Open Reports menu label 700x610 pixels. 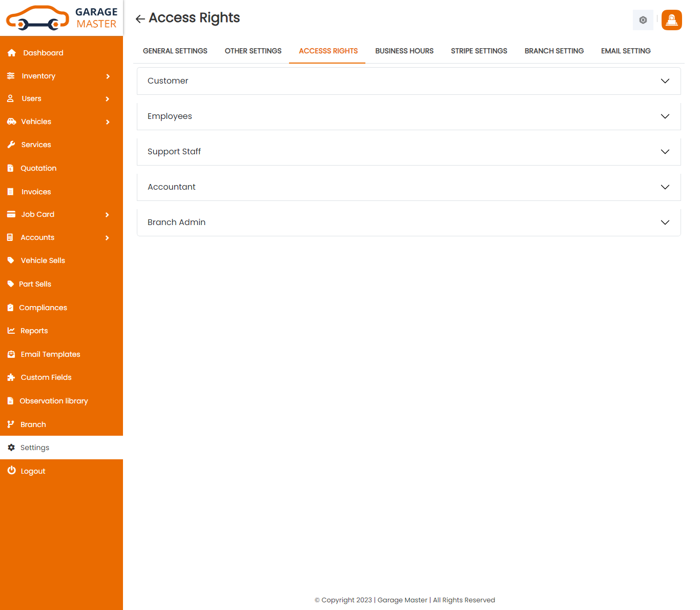[x=34, y=331]
